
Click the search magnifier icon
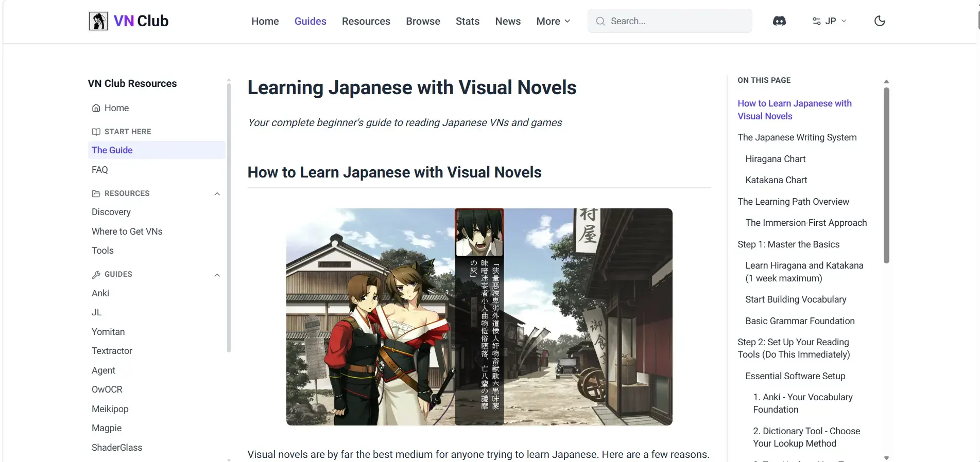[x=600, y=21]
